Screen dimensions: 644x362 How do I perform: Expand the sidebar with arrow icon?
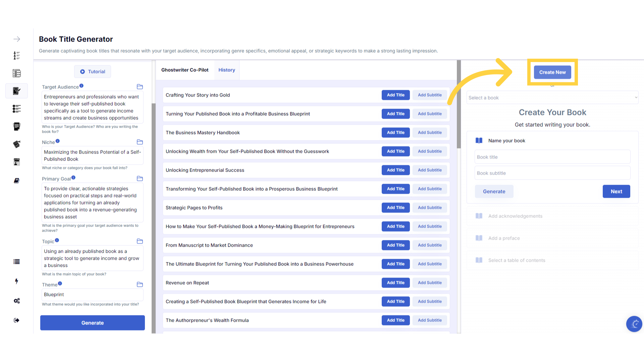tap(16, 39)
